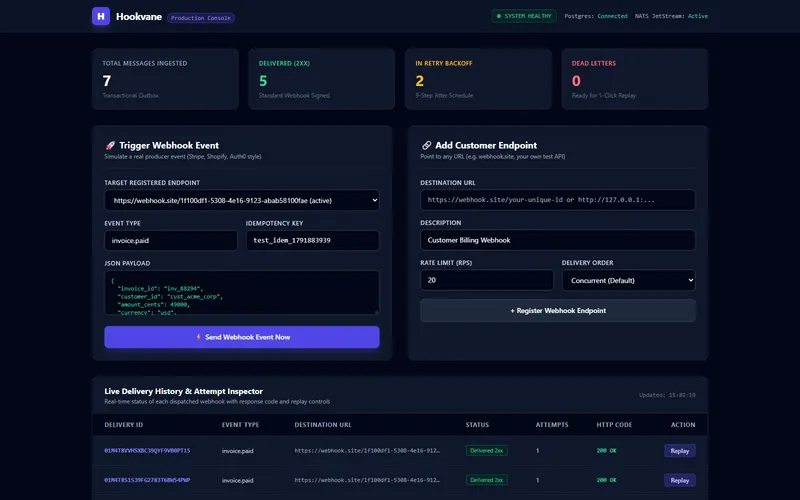Click the lightning bolt icon on Send button
The image size is (800, 500).
point(198,337)
